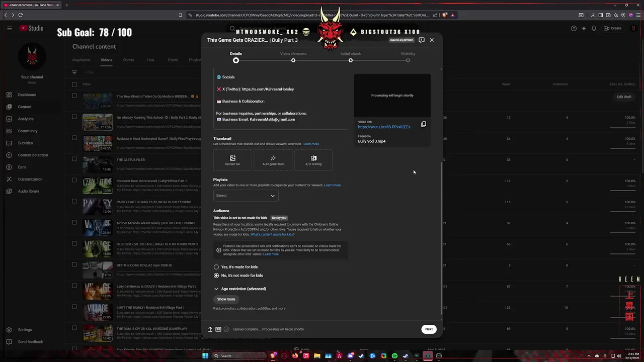This screenshot has width=644, height=362.
Task: Open Firefox from the taskbar
Action: coord(295,356)
